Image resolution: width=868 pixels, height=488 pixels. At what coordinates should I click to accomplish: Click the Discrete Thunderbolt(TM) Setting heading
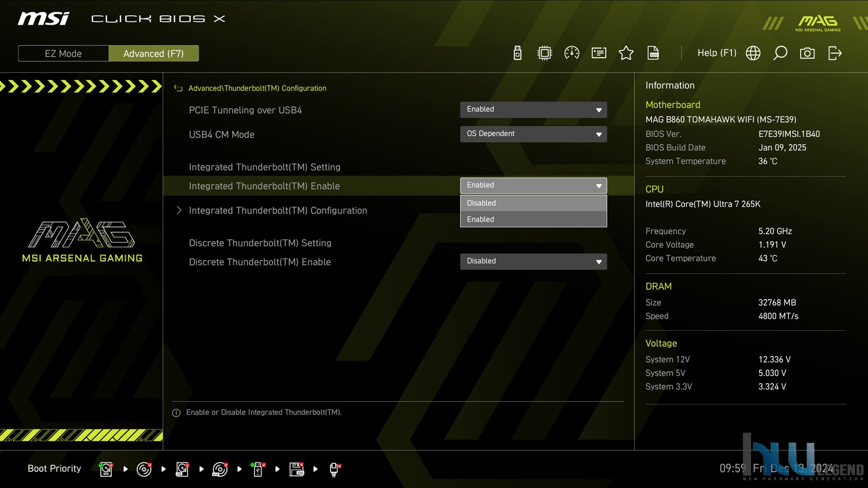click(260, 243)
